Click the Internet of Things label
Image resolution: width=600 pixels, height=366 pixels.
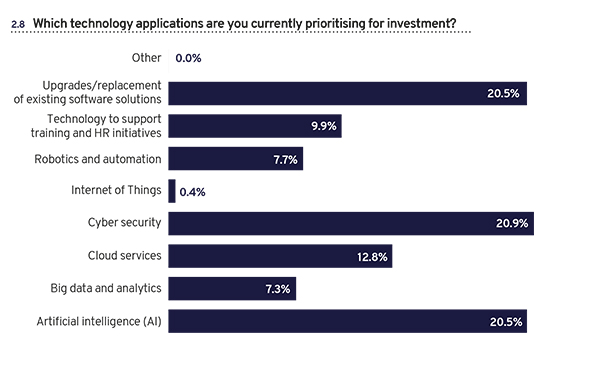(x=116, y=190)
